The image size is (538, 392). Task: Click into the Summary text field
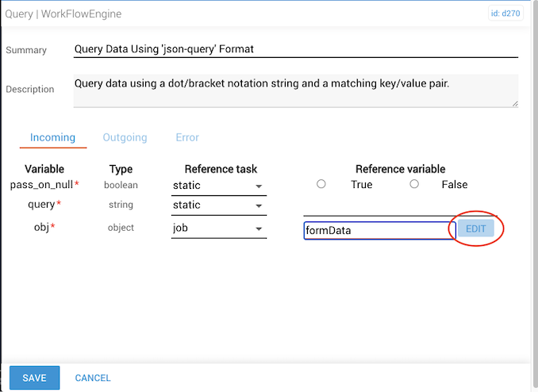tap(295, 49)
